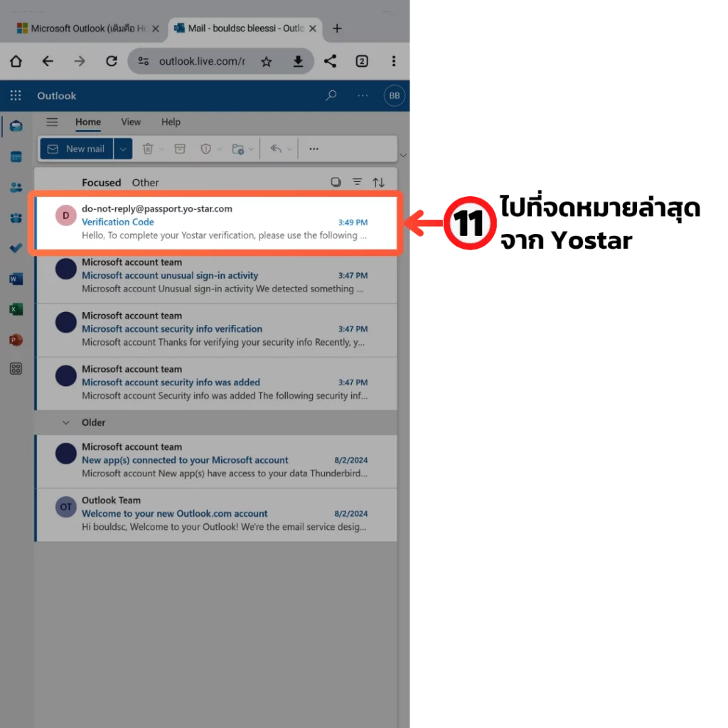Open Calendar in left sidebar
Viewport: 728px width, 728px height.
pyautogui.click(x=16, y=157)
